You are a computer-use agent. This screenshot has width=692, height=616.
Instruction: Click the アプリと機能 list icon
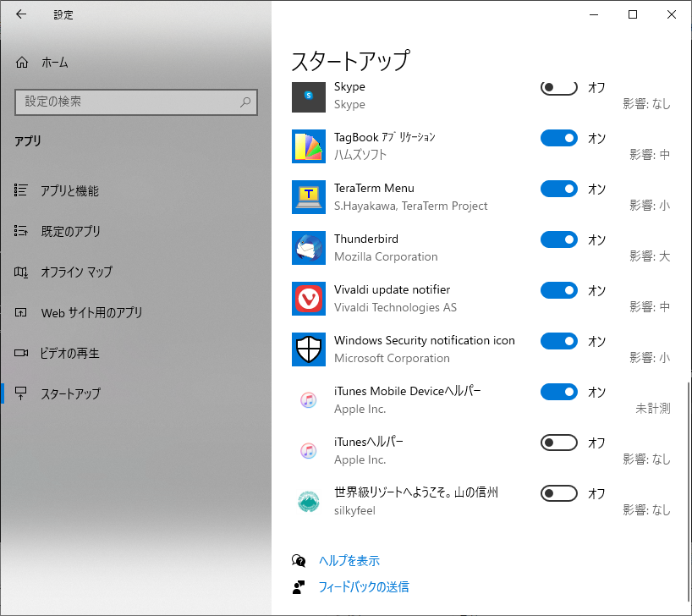point(21,190)
